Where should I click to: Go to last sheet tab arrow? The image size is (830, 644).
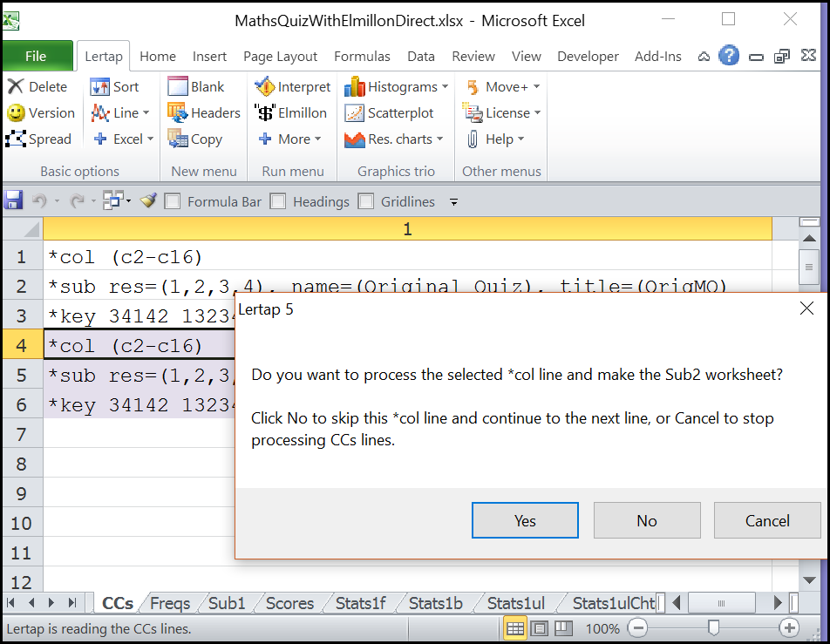pyautogui.click(x=72, y=603)
